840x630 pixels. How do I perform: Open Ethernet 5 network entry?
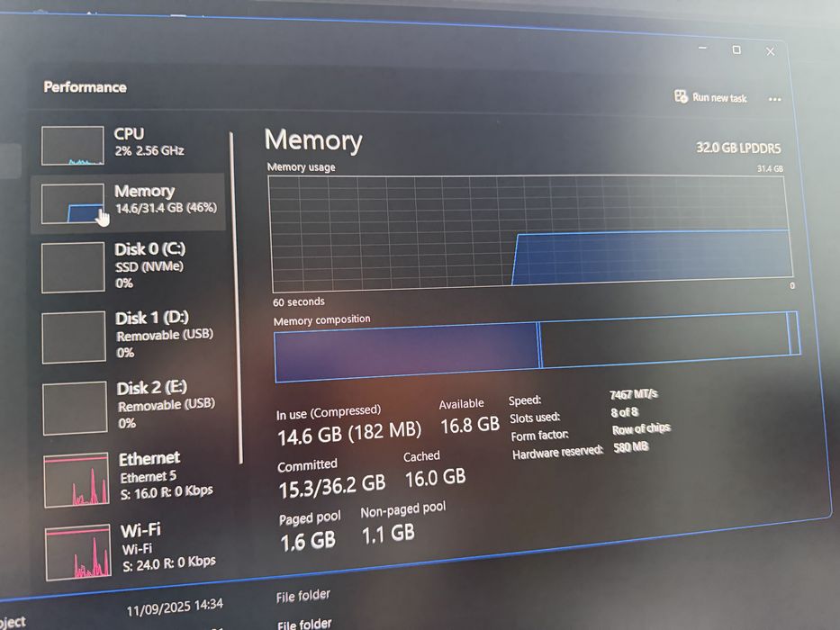131,479
